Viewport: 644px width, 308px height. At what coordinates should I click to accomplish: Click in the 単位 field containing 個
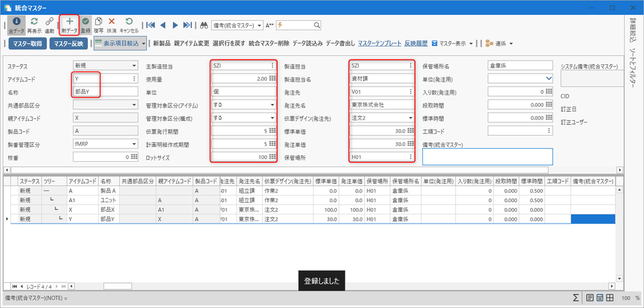pos(244,92)
